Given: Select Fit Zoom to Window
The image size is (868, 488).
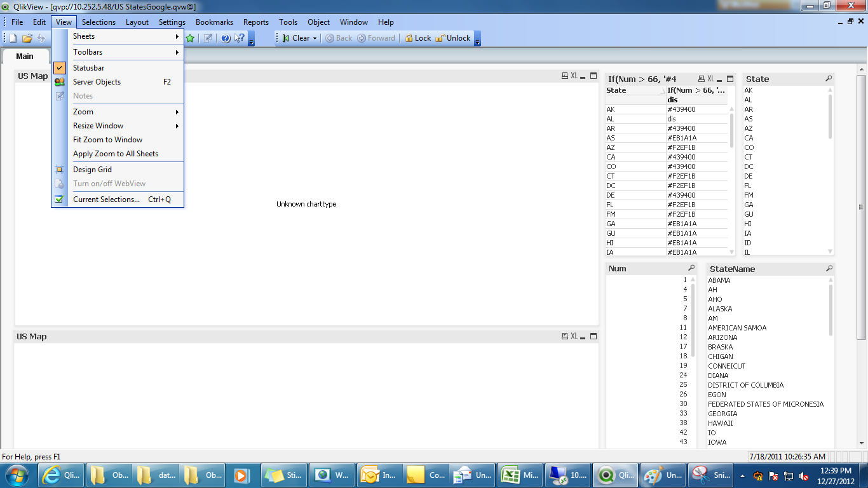Looking at the screenshot, I should [118, 140].
